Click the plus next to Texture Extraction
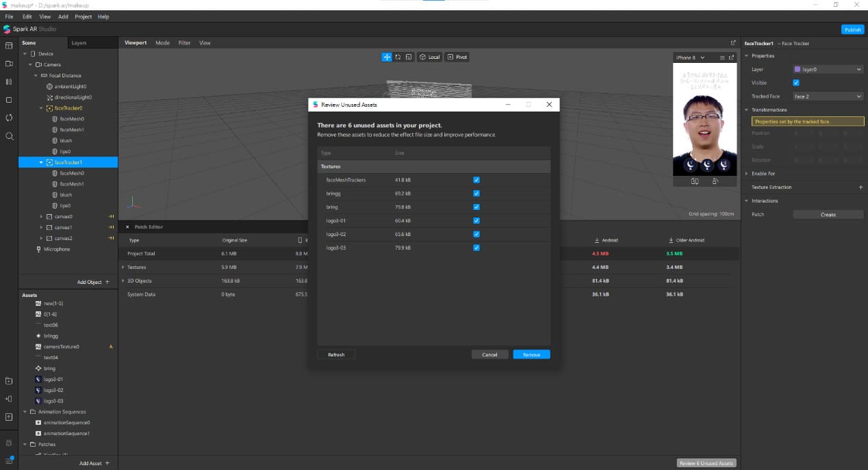This screenshot has height=470, width=868. click(860, 187)
